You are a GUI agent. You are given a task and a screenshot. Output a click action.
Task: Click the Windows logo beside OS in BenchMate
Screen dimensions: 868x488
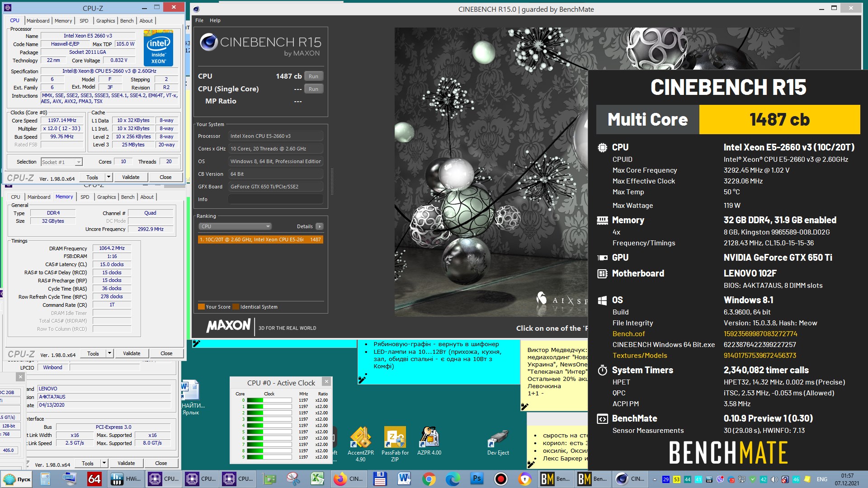[602, 300]
